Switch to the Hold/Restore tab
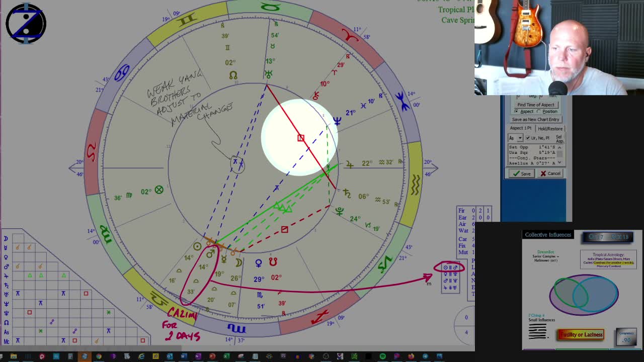 pos(550,129)
